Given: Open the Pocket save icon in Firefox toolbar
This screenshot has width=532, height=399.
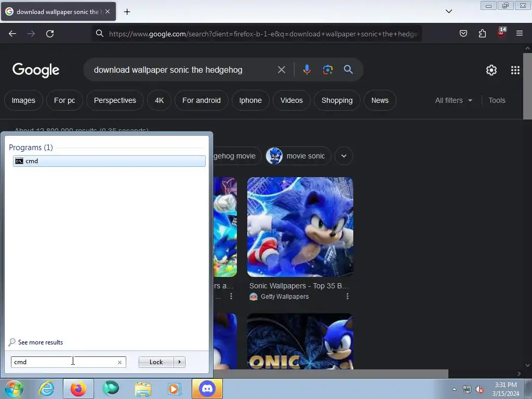Looking at the screenshot, I should click(x=463, y=33).
